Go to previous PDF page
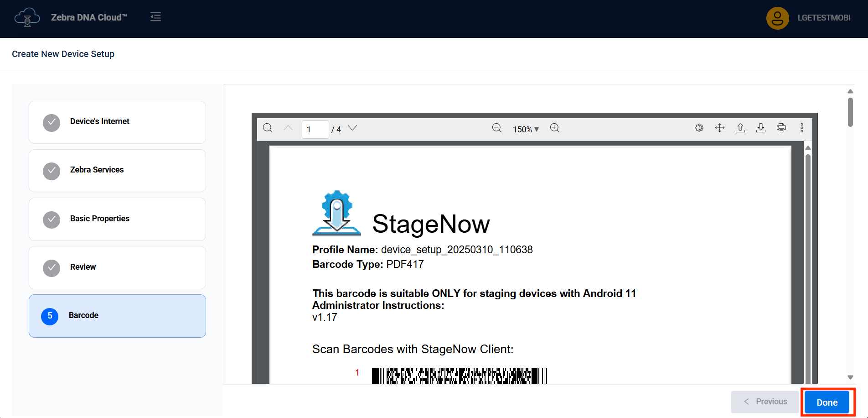Viewport: 868px width, 418px height. click(288, 128)
